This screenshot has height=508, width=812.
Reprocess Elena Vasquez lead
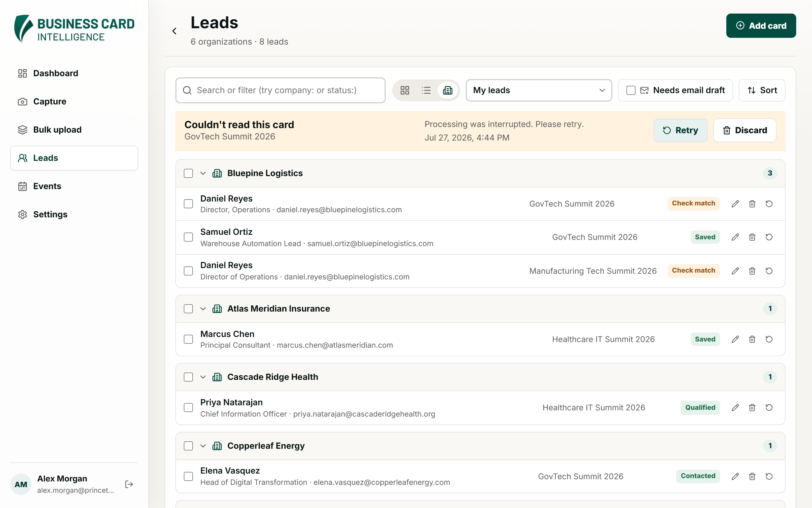tap(769, 476)
